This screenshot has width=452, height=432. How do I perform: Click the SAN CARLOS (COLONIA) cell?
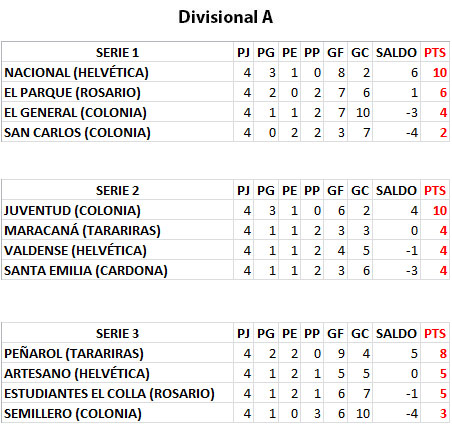coord(117,132)
